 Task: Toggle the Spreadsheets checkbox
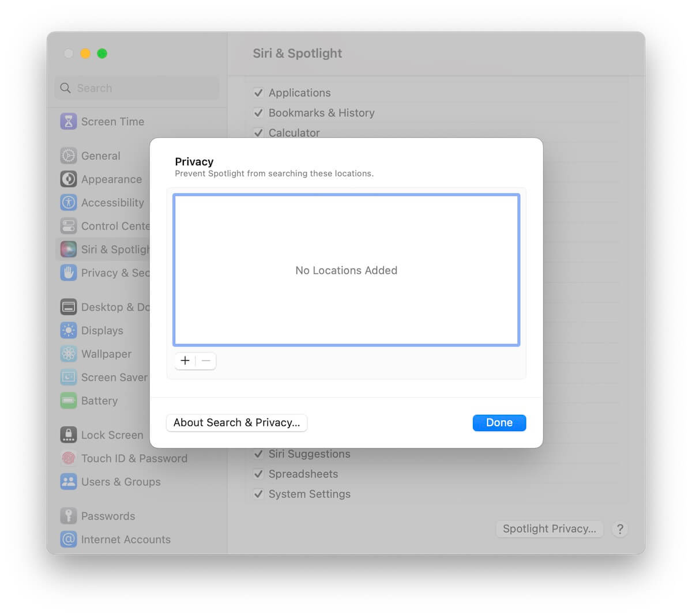[258, 474]
